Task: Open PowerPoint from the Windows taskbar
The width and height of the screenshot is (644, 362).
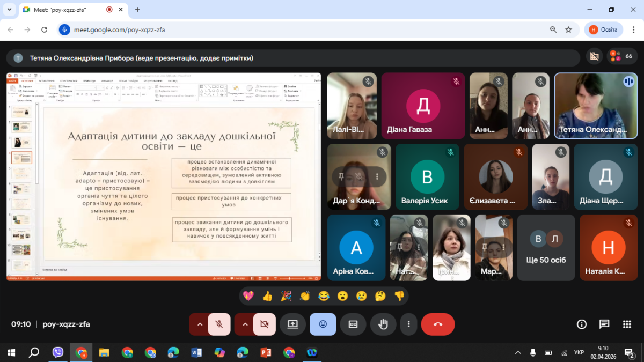Action: pos(266,352)
